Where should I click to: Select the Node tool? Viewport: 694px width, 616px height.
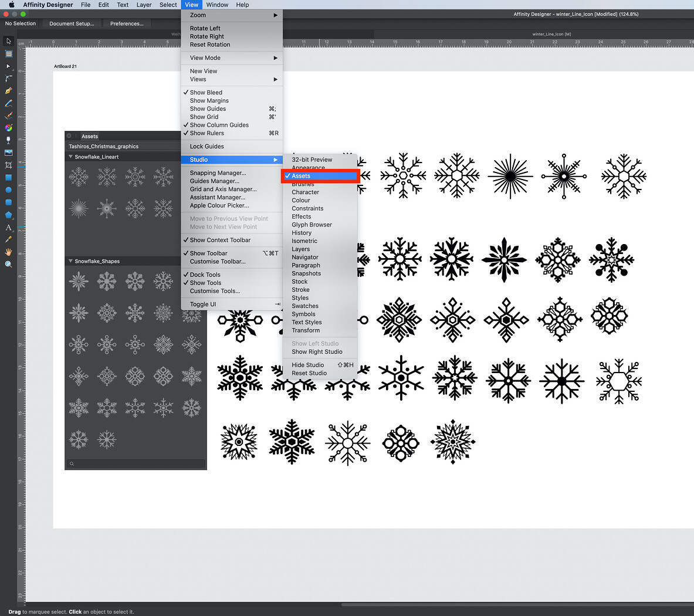[x=8, y=66]
